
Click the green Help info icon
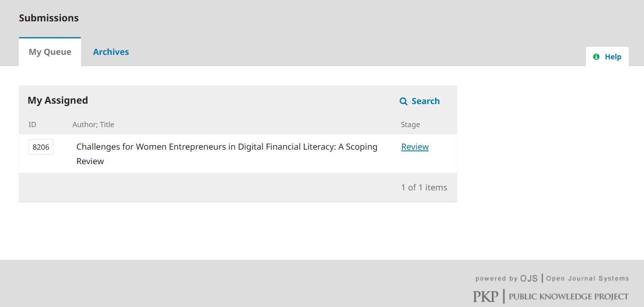pos(596,57)
